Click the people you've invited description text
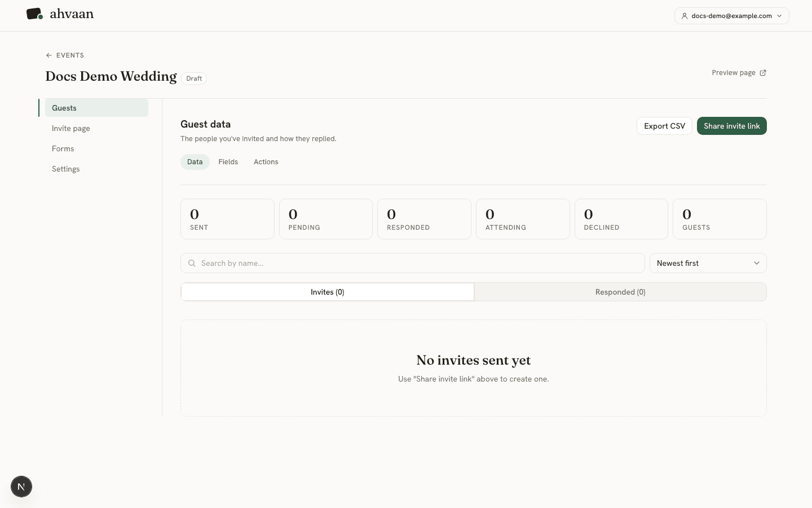This screenshot has width=812, height=508. (x=258, y=139)
